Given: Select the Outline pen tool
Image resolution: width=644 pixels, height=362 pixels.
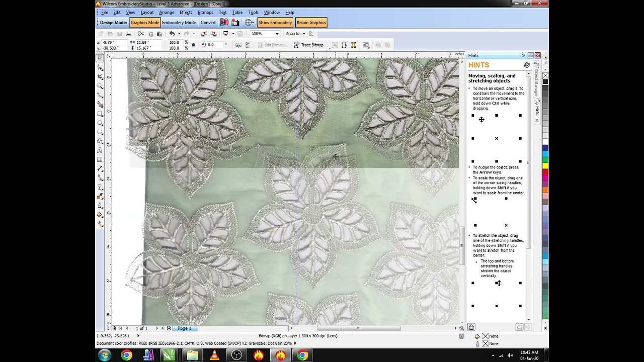Looking at the screenshot, I should click(100, 205).
